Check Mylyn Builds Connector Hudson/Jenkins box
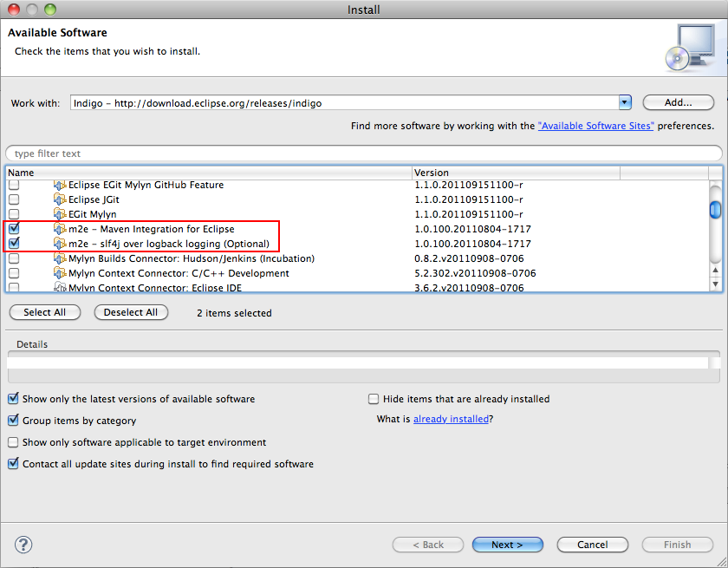This screenshot has width=728, height=568. 14,258
